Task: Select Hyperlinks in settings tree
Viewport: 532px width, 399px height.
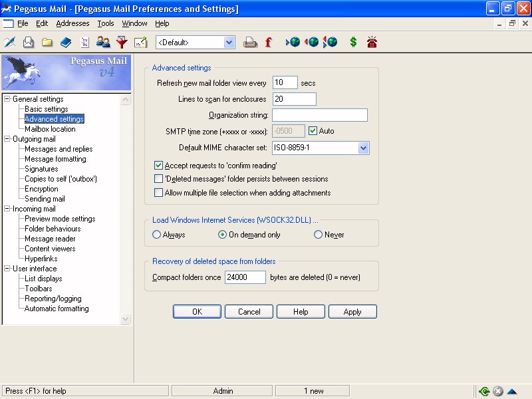Action: click(x=41, y=259)
